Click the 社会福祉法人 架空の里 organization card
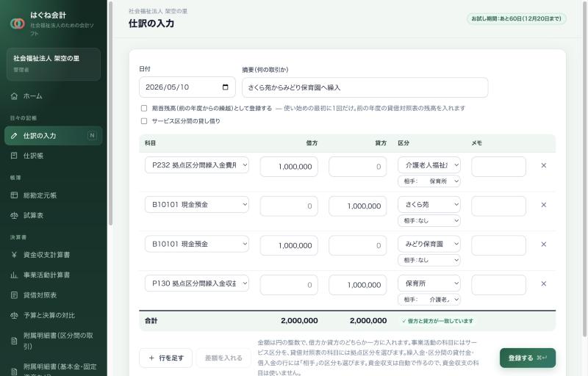 pos(53,64)
